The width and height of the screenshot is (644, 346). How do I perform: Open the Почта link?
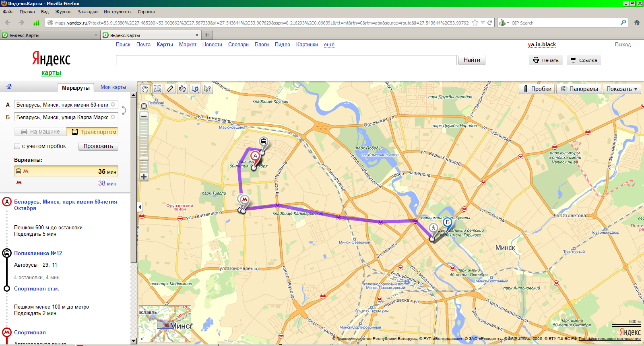click(x=143, y=45)
